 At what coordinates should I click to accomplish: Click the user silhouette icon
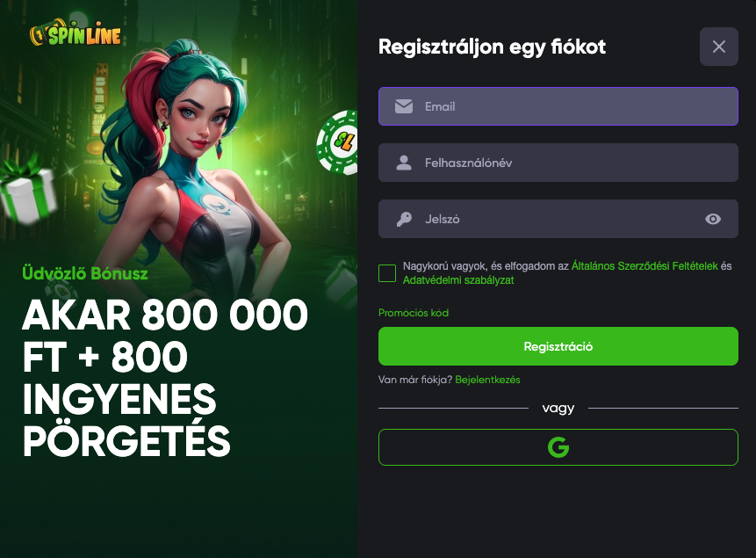click(404, 163)
